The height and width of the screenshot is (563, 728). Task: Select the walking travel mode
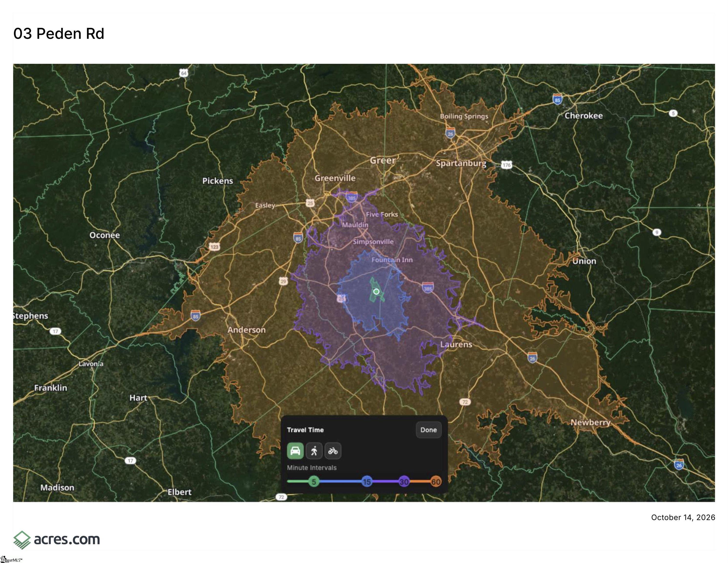[x=314, y=451]
